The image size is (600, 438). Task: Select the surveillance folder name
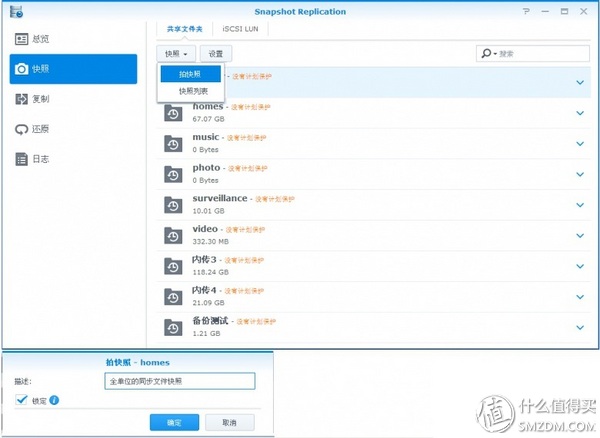(220, 198)
